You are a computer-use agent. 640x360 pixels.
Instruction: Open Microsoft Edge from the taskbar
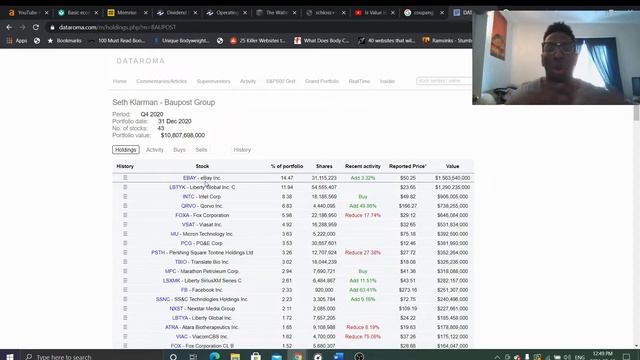[x=215, y=356]
